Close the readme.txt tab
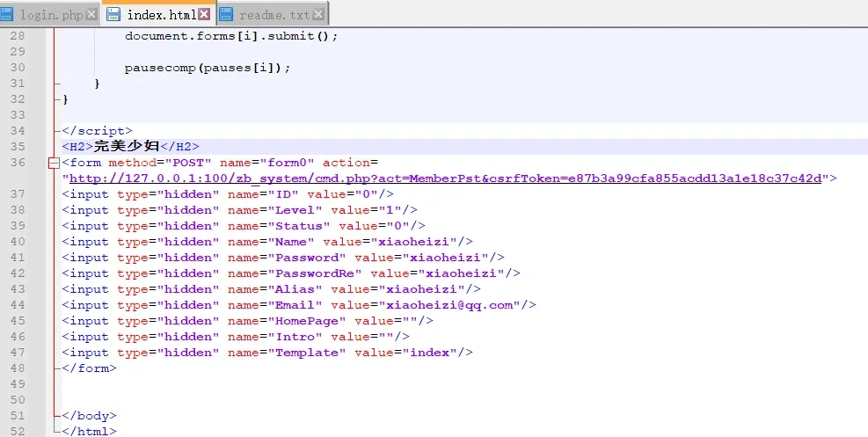The image size is (868, 437). point(318,14)
